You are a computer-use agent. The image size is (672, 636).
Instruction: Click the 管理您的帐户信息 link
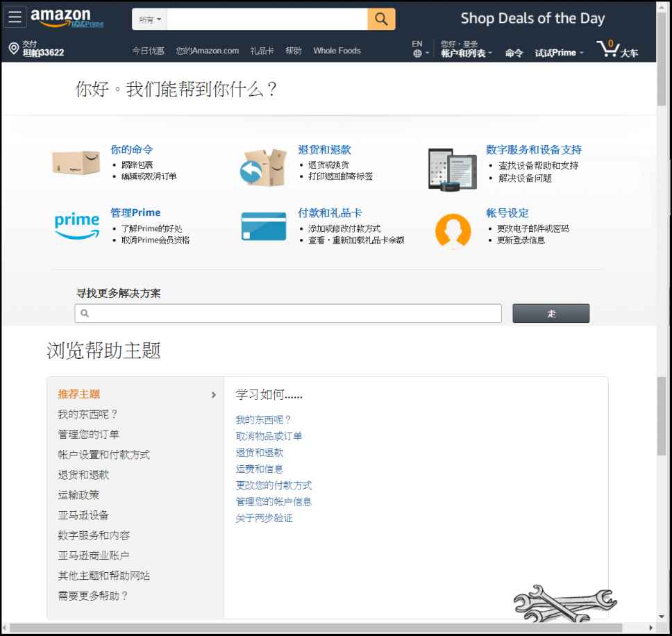[274, 501]
